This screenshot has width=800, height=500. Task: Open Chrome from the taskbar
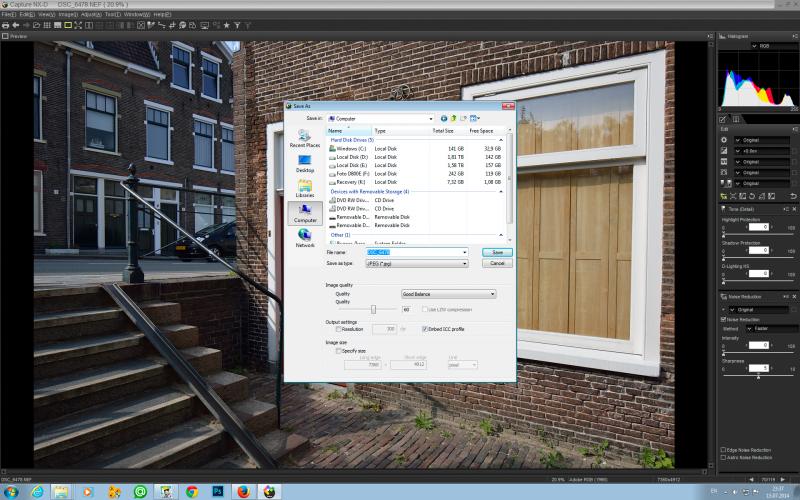192,491
